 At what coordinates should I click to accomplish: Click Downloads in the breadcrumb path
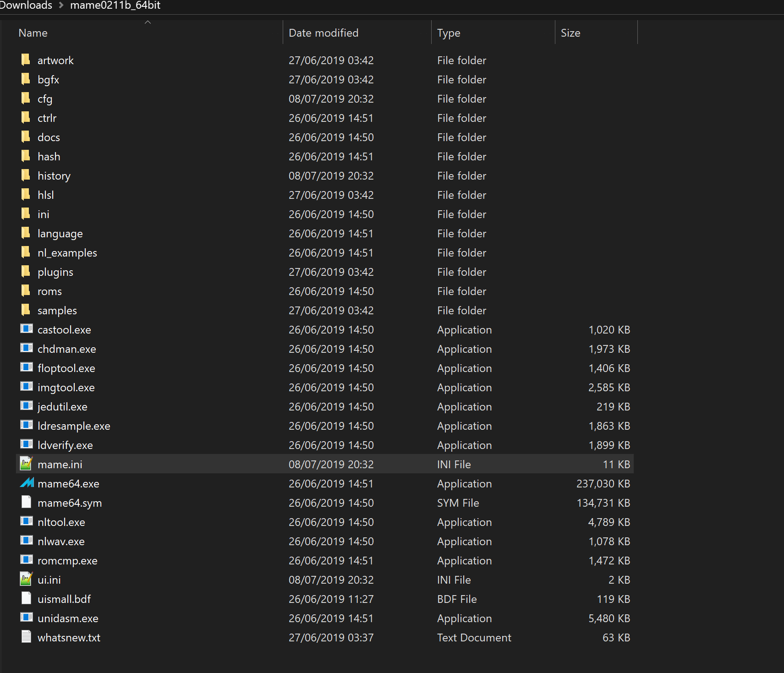pos(25,5)
